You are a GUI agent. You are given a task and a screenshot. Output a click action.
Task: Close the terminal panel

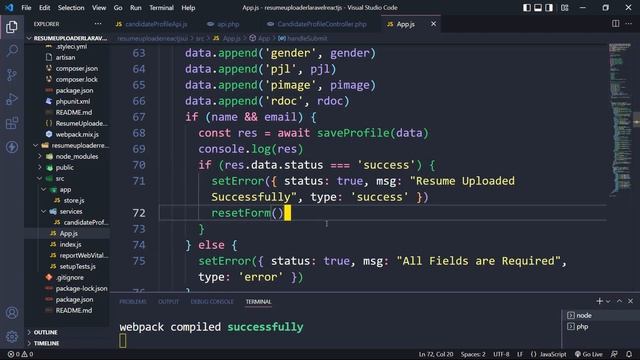(x=631, y=301)
